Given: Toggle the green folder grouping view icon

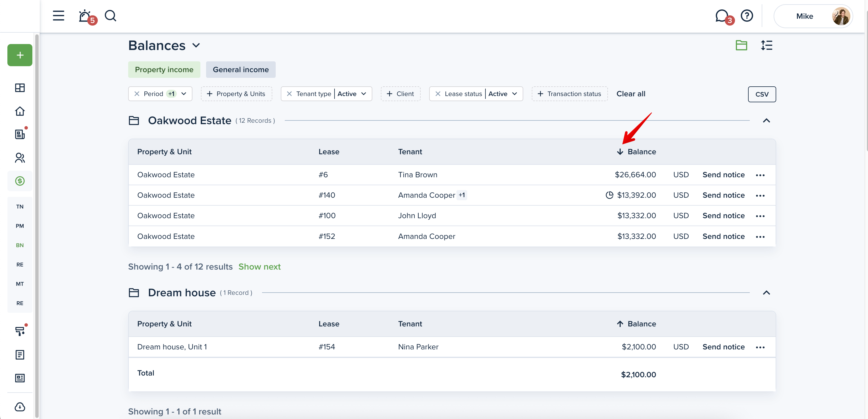Looking at the screenshot, I should click(x=741, y=45).
